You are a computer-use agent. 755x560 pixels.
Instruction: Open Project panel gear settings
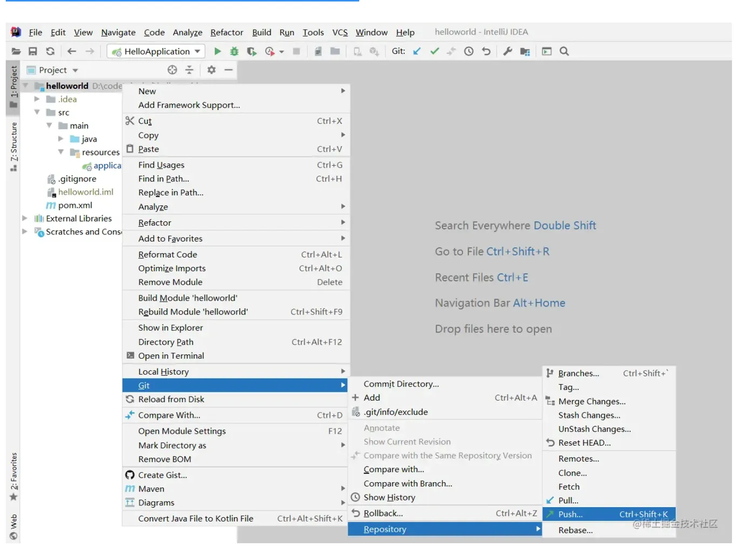pyautogui.click(x=211, y=70)
